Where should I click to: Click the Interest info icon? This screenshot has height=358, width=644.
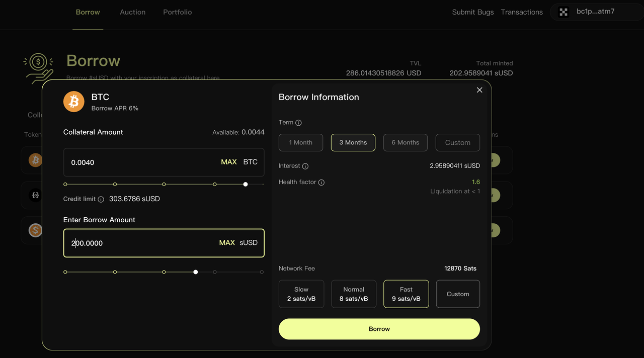point(305,166)
